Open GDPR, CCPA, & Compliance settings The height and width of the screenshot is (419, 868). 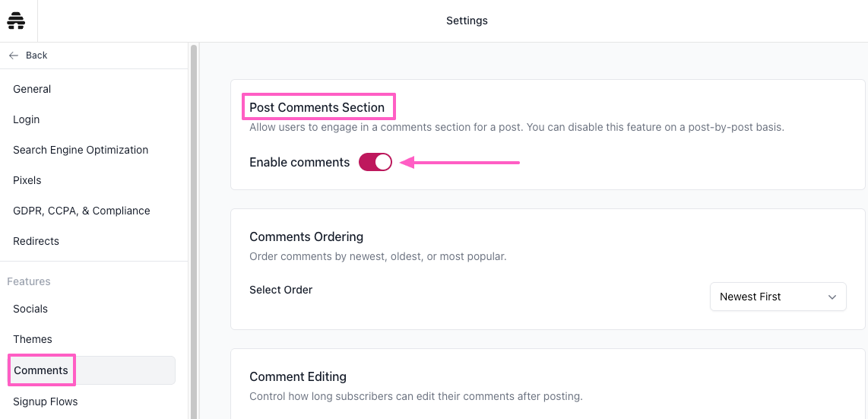(x=81, y=211)
